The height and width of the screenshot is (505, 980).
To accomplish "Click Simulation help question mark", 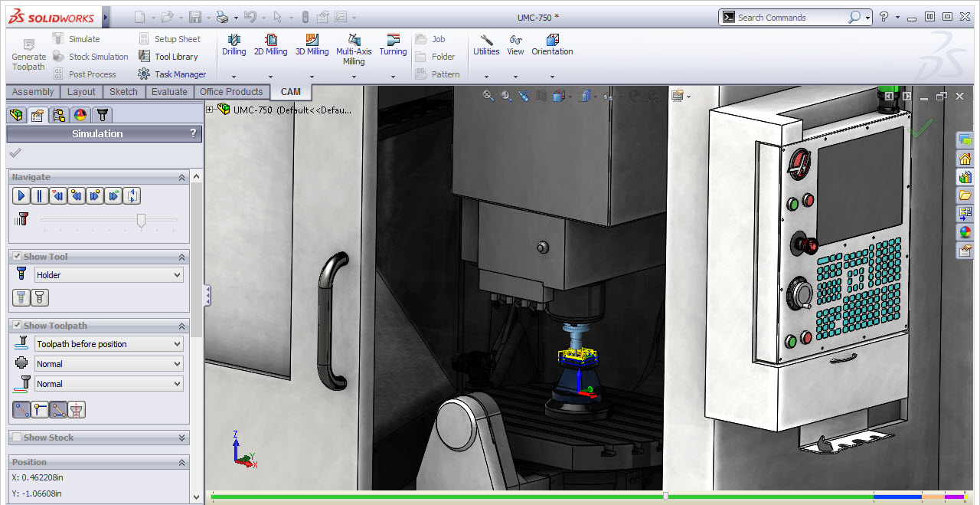I will 193,133.
